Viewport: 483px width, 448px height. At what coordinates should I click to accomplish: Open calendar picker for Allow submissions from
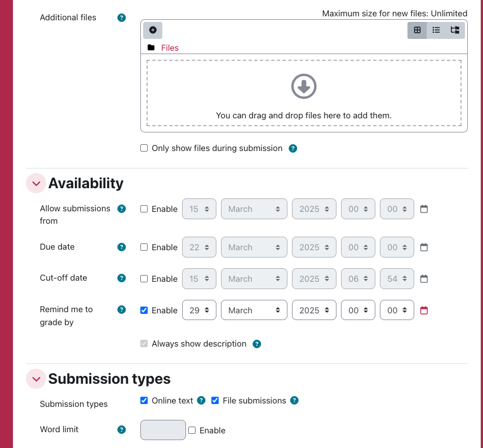tap(424, 209)
